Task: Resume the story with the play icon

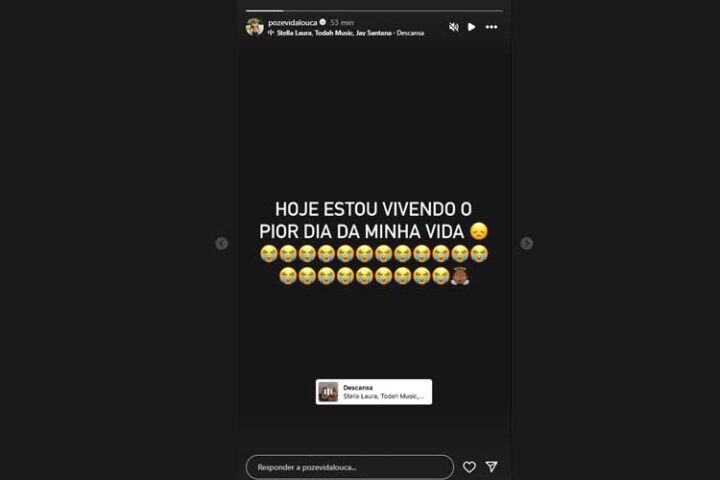Action: pos(472,27)
